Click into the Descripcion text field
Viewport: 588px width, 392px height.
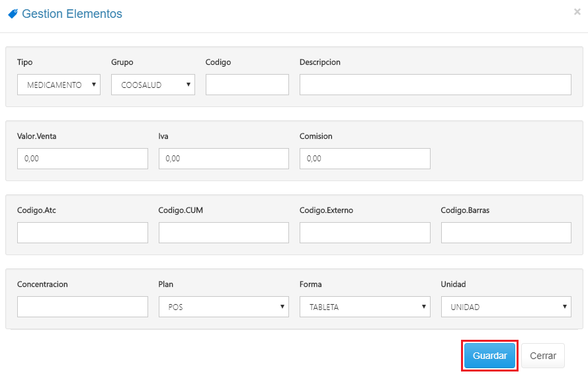435,85
